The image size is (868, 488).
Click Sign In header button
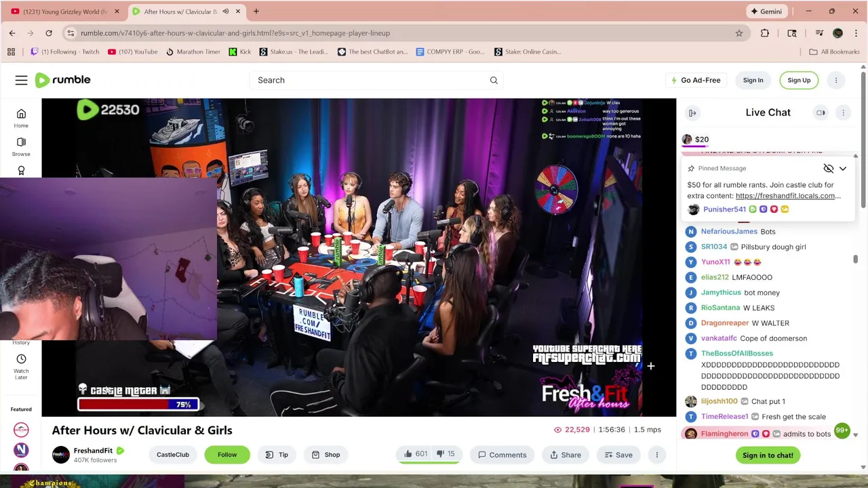753,80
